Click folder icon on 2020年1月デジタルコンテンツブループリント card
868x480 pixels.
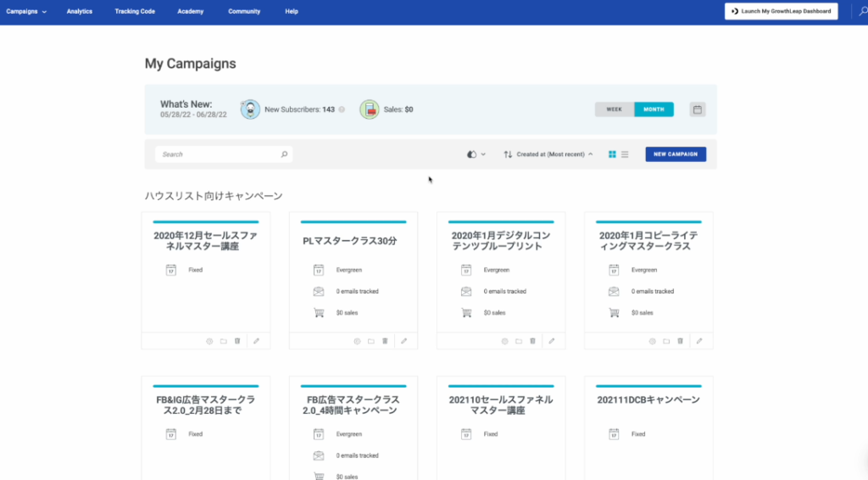coord(519,341)
